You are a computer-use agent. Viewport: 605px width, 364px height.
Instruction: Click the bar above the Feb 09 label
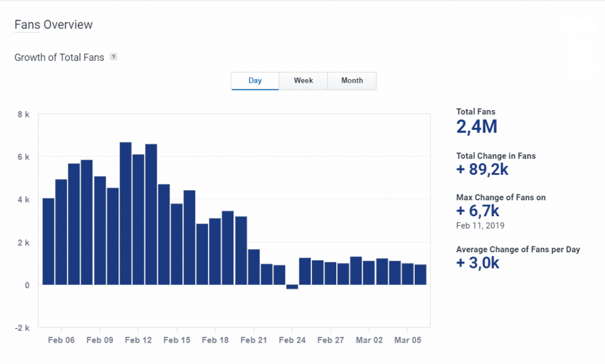tap(100, 230)
